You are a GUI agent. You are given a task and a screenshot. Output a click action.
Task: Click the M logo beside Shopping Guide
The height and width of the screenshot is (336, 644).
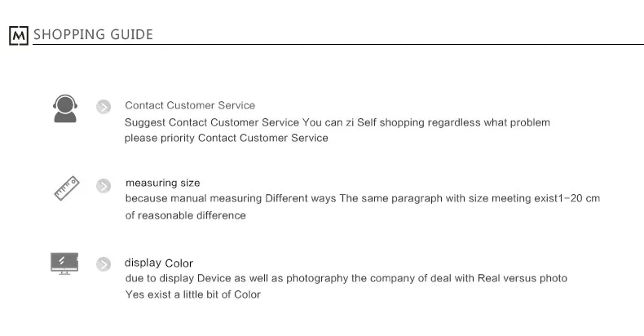19,36
